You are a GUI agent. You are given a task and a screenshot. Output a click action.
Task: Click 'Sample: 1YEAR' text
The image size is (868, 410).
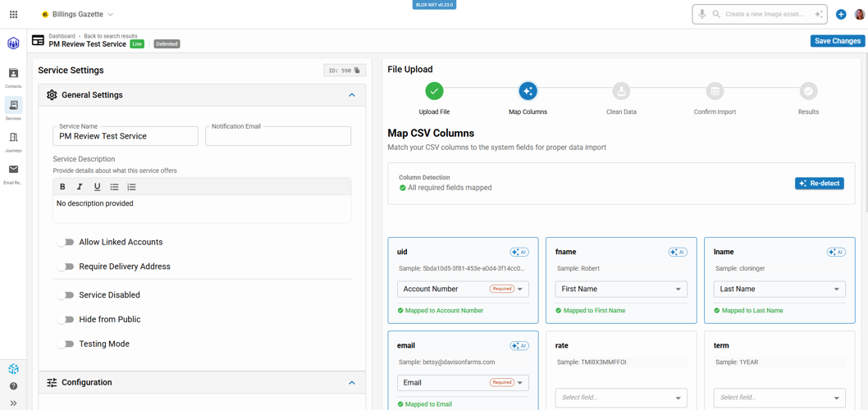pyautogui.click(x=736, y=362)
